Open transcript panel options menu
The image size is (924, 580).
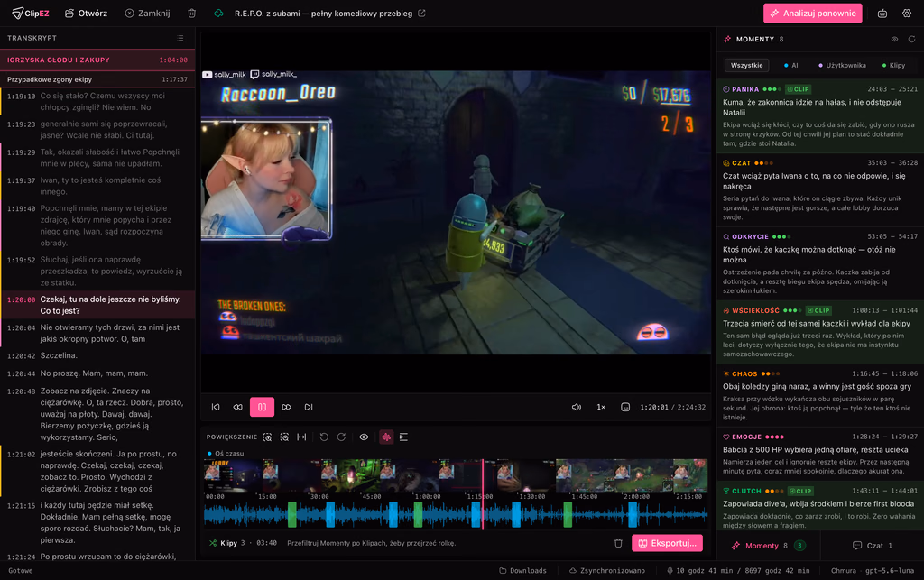(x=180, y=38)
